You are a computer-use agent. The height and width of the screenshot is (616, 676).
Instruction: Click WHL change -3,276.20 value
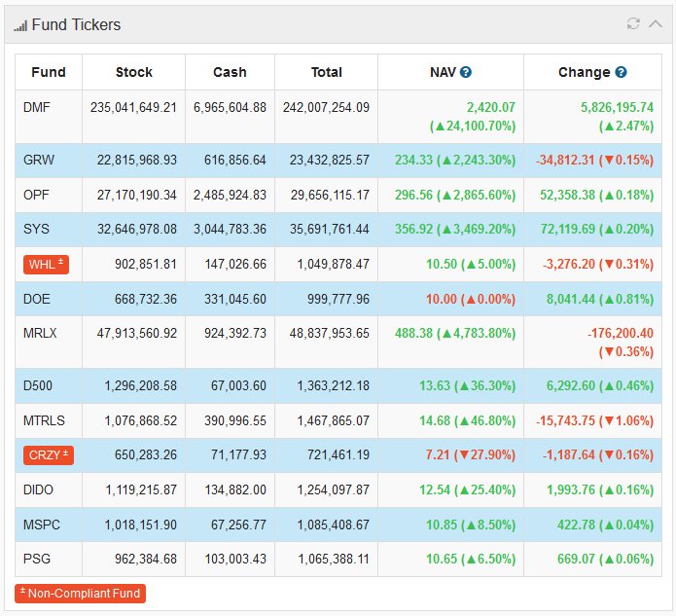click(569, 265)
